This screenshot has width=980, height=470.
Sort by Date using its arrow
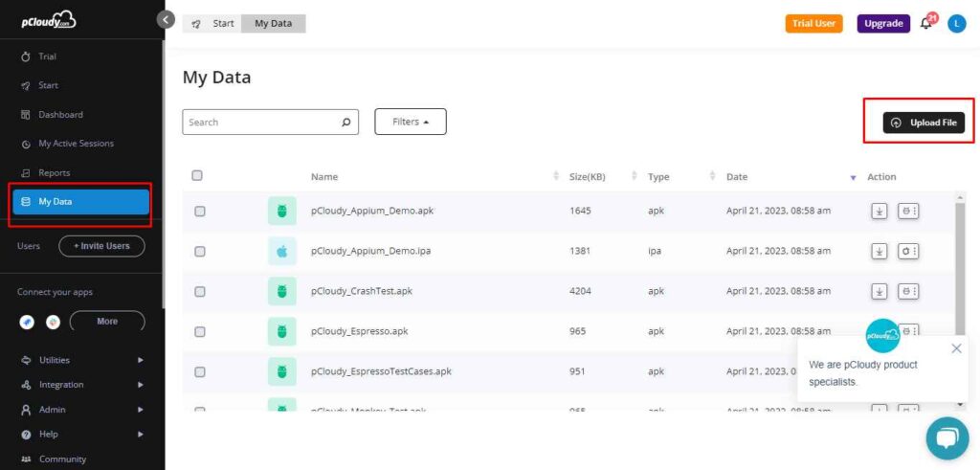pos(853,177)
